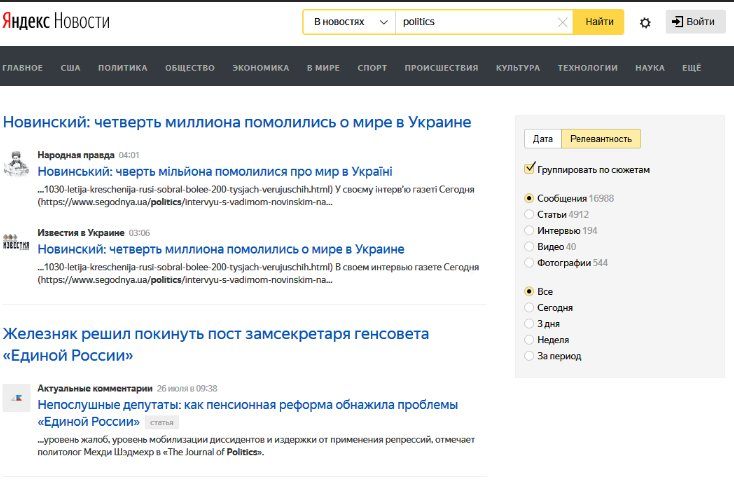
Task: Open the ЭКОНОМИКА section
Action: (x=261, y=68)
